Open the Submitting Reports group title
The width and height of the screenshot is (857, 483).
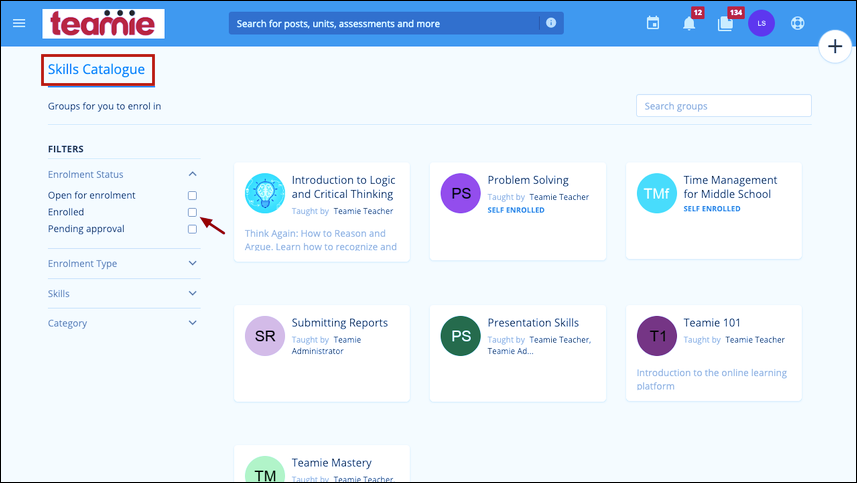click(339, 322)
